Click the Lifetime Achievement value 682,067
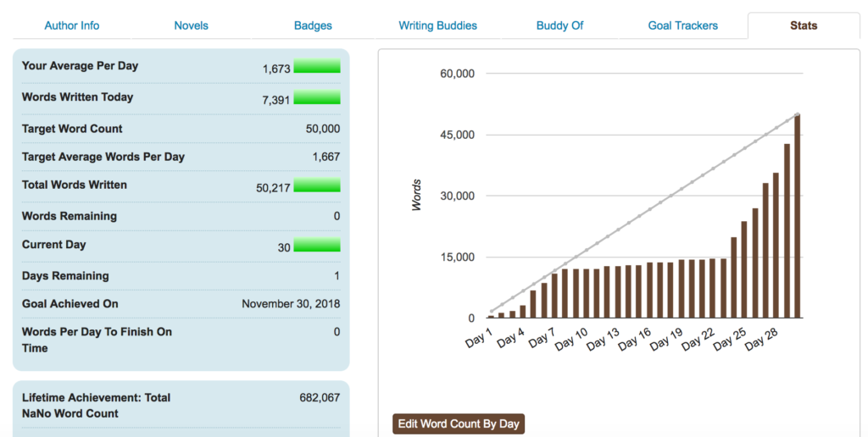The width and height of the screenshot is (868, 437). pyautogui.click(x=320, y=397)
